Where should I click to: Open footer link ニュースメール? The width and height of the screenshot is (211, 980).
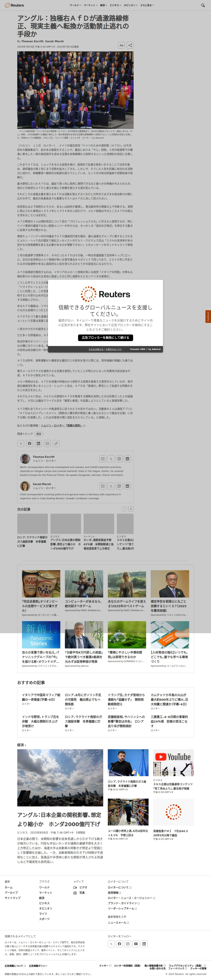pos(118,923)
